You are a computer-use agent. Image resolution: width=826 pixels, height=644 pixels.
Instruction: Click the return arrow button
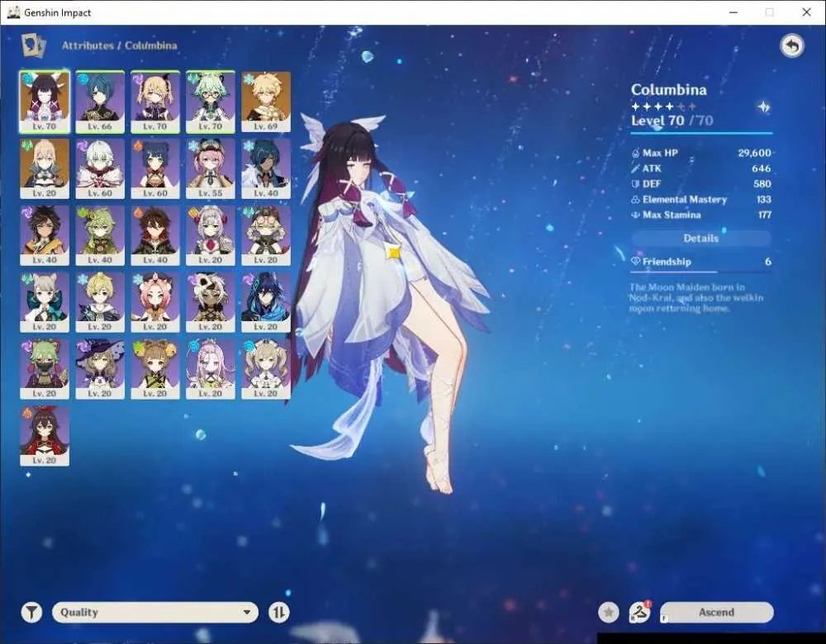point(792,45)
